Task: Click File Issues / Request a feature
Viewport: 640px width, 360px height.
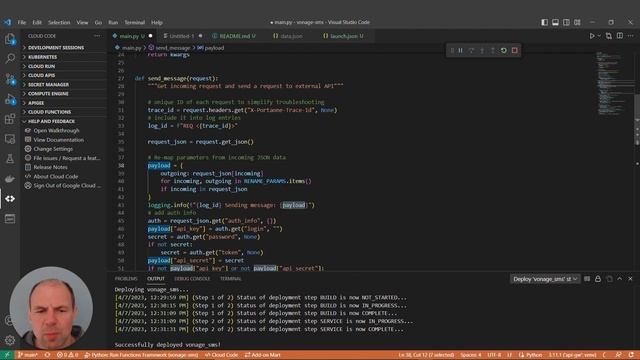Action: (67, 158)
